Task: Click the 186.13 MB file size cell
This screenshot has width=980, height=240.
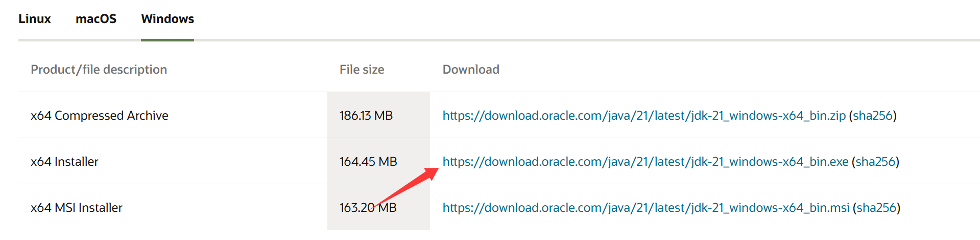Action: (x=366, y=116)
